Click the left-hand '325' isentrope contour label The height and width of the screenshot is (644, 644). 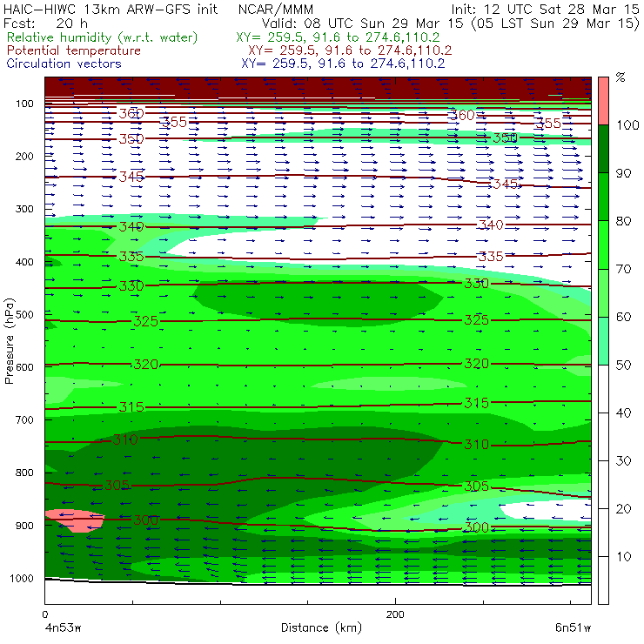tap(146, 321)
